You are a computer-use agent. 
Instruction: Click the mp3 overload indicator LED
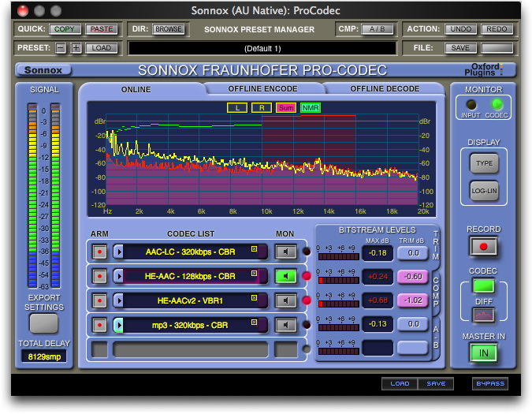(307, 325)
